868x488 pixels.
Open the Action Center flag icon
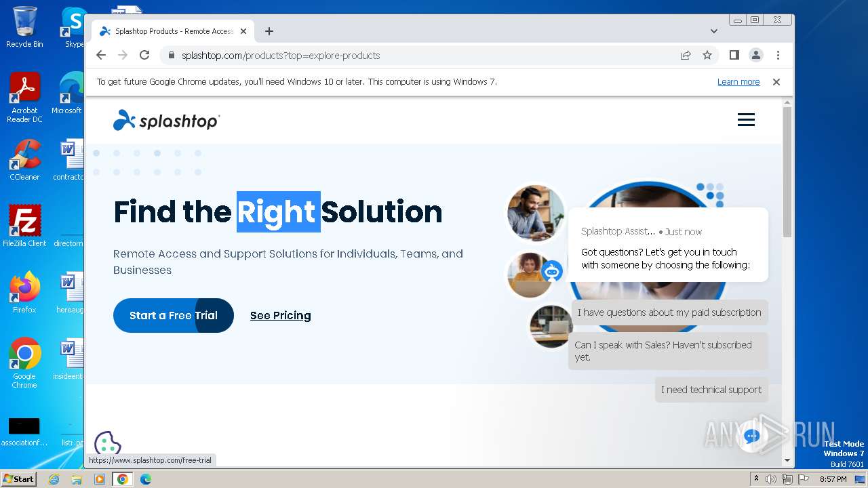tap(802, 479)
